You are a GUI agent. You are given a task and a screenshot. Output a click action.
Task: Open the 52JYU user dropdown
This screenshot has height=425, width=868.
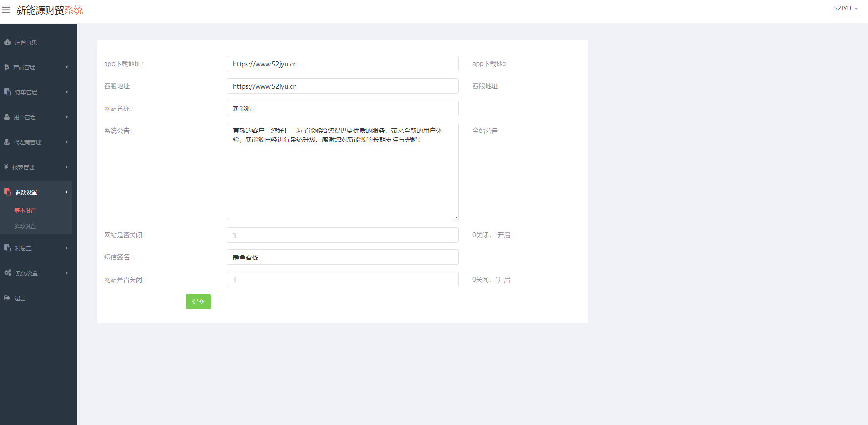tap(845, 8)
